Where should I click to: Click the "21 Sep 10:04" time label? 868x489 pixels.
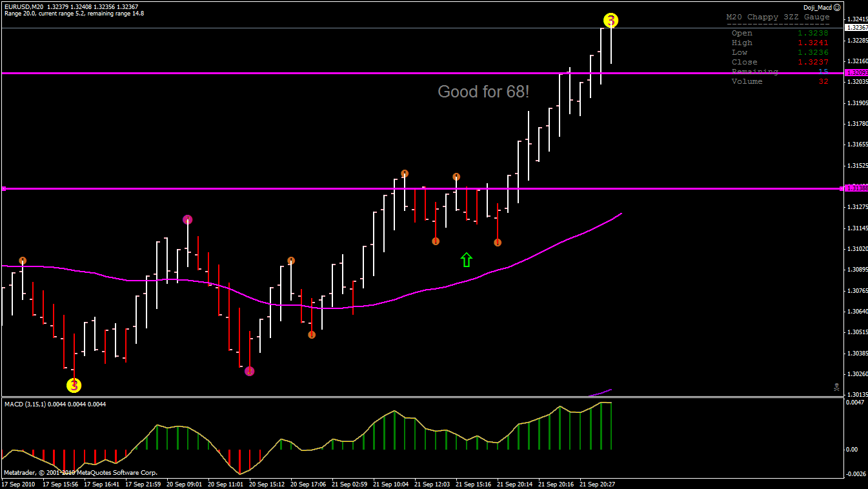tap(391, 484)
